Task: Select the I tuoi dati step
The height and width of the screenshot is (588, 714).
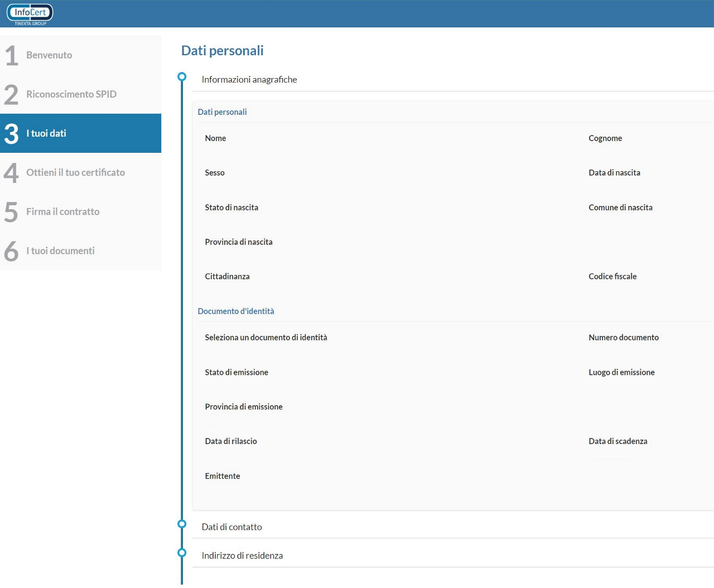Action: pyautogui.click(x=46, y=133)
